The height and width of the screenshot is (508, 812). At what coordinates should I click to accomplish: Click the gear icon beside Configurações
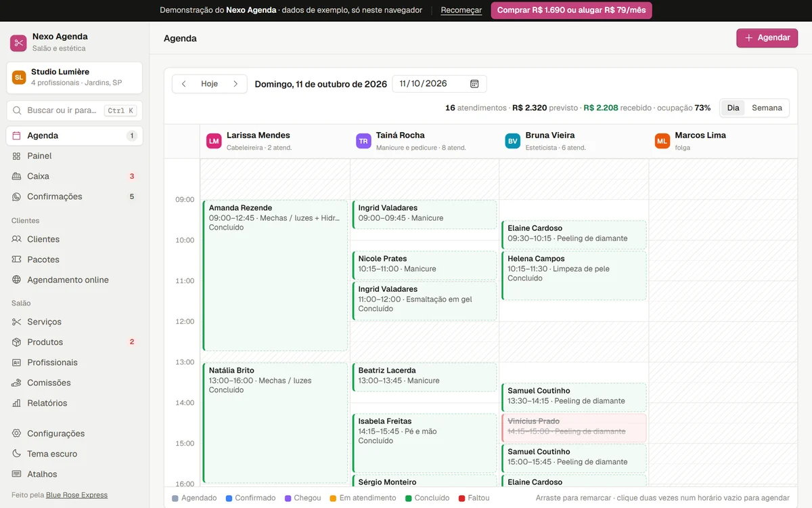17,433
